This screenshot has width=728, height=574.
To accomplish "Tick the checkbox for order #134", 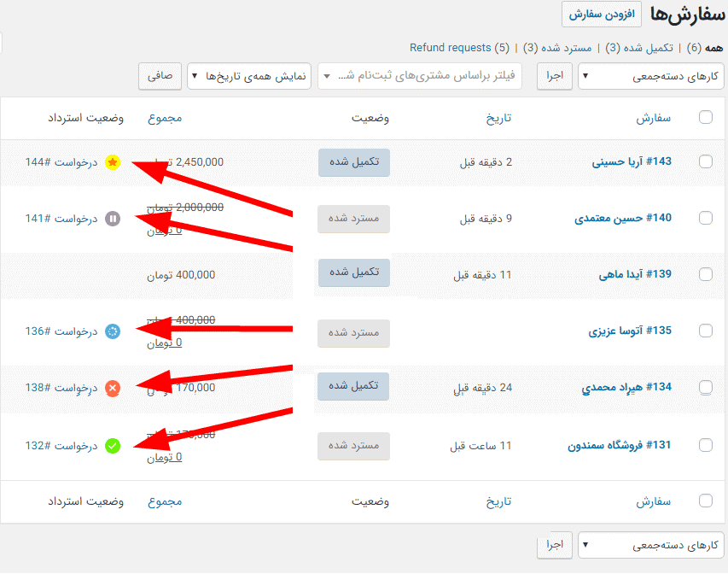I will (x=705, y=387).
